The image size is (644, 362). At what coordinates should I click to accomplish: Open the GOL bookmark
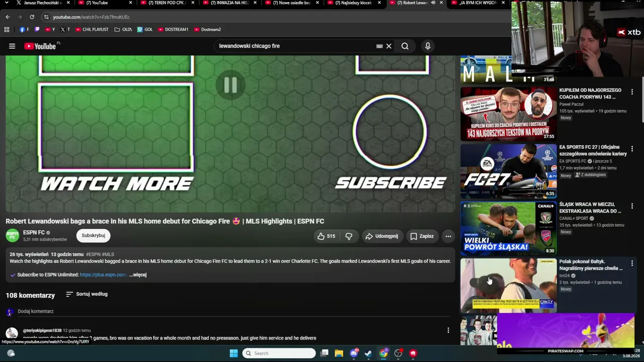coord(145,30)
